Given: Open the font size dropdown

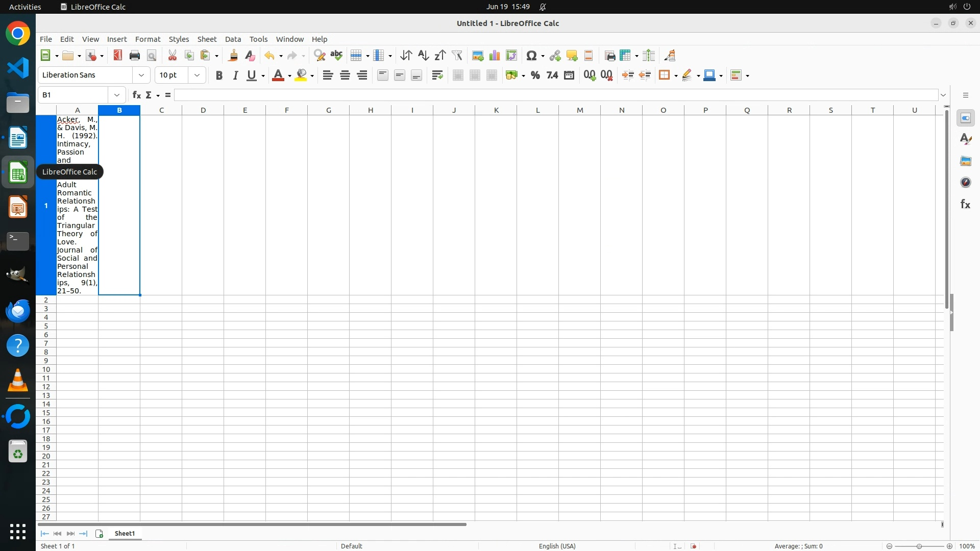Looking at the screenshot, I should coord(197,76).
